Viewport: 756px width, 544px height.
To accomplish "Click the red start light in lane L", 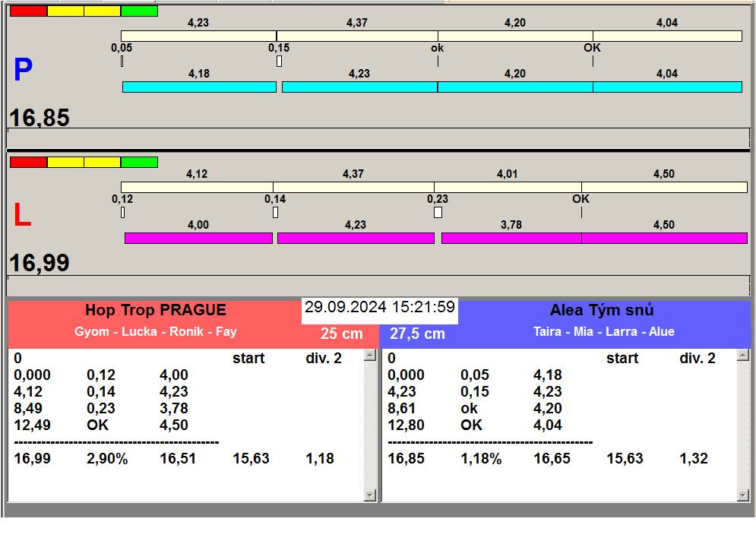I will (x=28, y=163).
